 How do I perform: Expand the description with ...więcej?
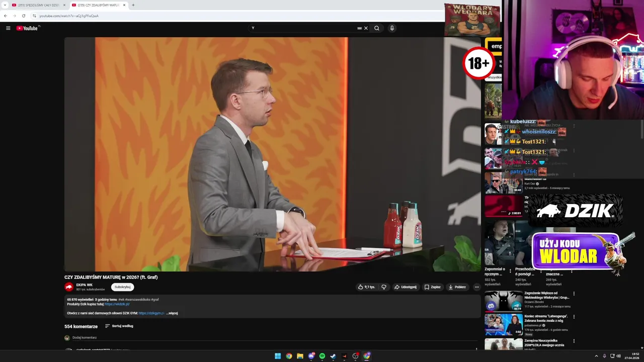(x=172, y=313)
